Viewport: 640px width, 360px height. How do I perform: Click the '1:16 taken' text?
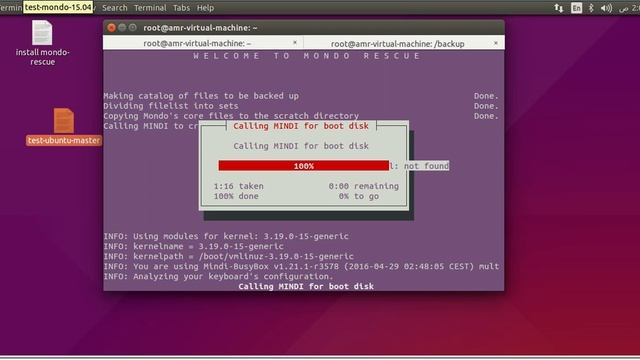(x=238, y=186)
